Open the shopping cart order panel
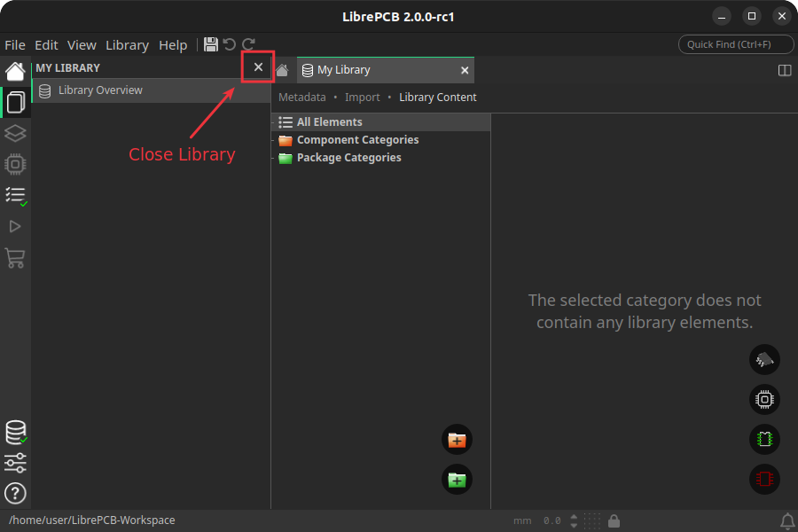Screen dimensions: 798x532 tap(15, 258)
